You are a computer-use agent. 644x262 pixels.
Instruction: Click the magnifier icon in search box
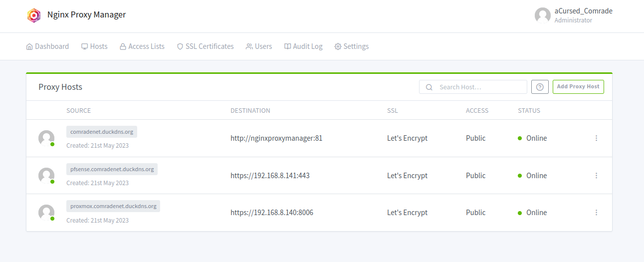(x=429, y=87)
